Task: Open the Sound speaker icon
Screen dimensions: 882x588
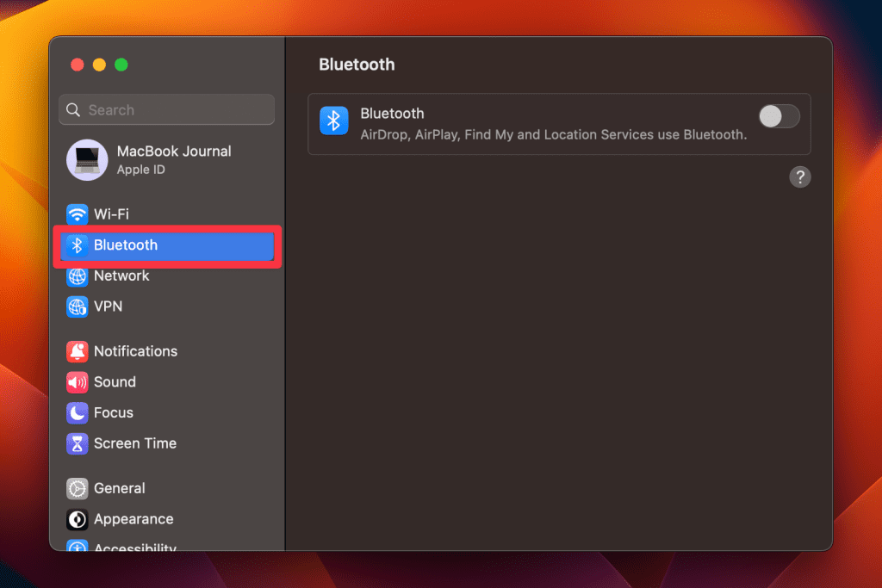Action: (x=77, y=382)
